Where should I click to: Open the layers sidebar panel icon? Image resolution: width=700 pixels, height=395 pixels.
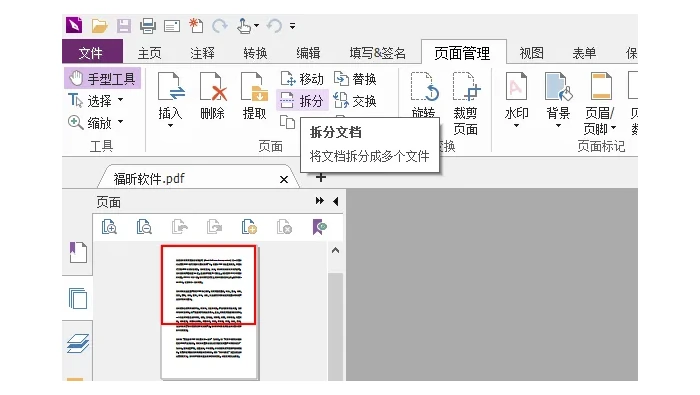[x=78, y=343]
